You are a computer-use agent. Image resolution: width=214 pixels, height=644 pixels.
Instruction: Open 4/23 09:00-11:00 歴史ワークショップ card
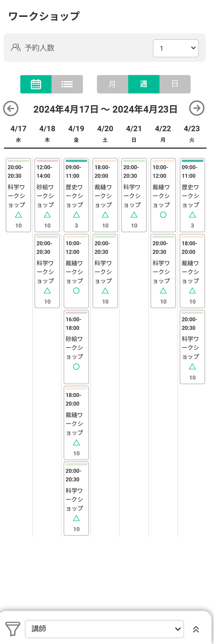click(192, 195)
